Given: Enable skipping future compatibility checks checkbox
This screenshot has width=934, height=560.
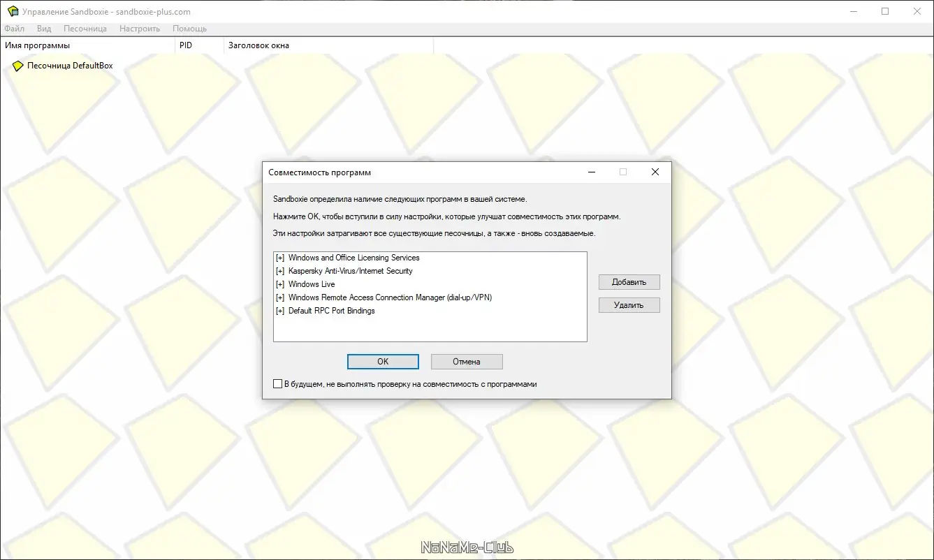Looking at the screenshot, I should pos(277,384).
